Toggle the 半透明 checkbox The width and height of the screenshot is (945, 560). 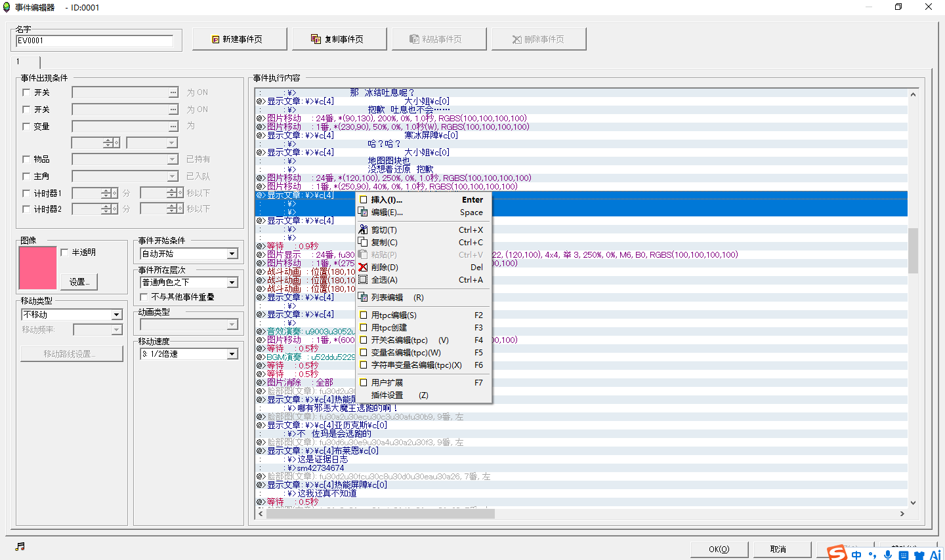click(64, 252)
